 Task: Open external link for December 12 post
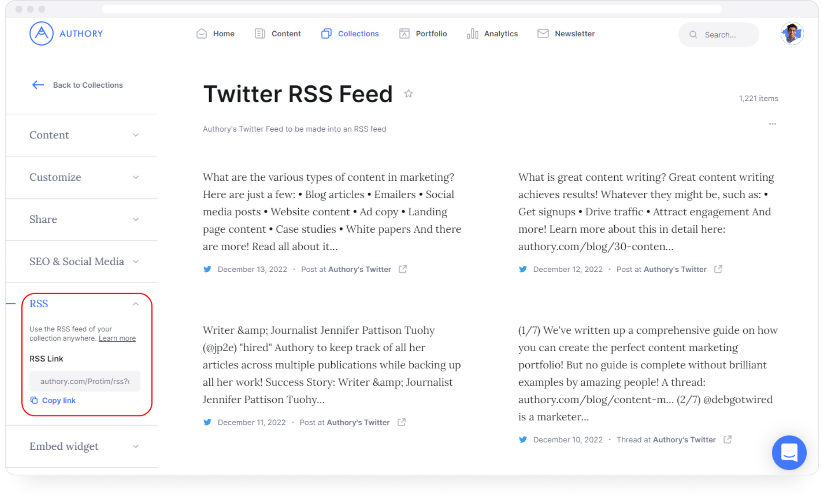tap(718, 269)
